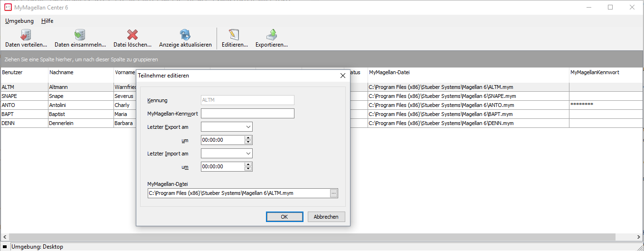Increase export time with the up spinner arrow

248,138
